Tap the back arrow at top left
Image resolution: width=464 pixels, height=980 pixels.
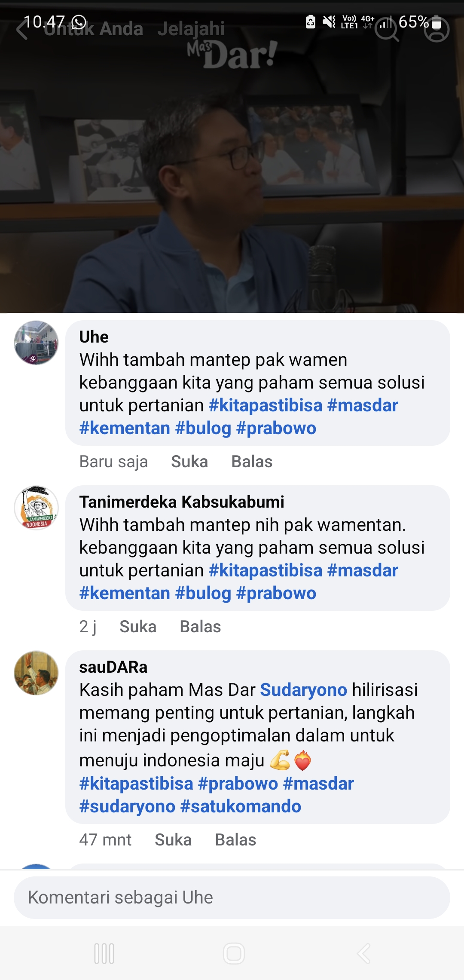[x=22, y=30]
